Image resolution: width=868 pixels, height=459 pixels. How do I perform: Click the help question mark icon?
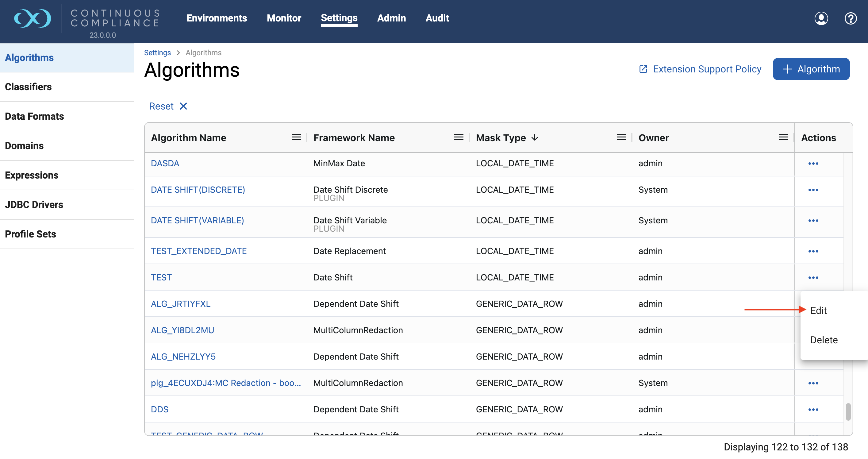click(850, 18)
